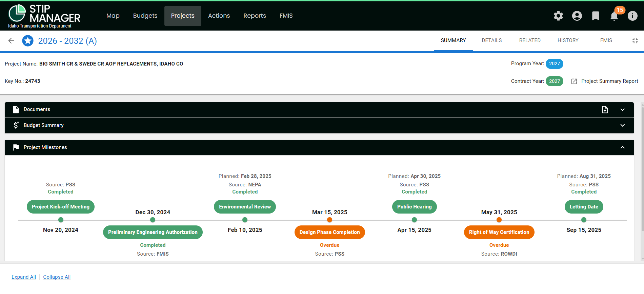This screenshot has width=644, height=294.
Task: Click the Project Milestones header label
Action: (x=45, y=147)
